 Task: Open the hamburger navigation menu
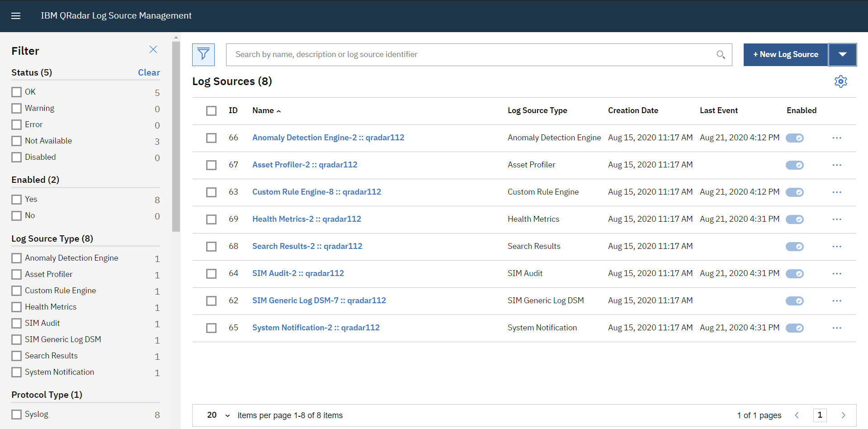tap(16, 16)
